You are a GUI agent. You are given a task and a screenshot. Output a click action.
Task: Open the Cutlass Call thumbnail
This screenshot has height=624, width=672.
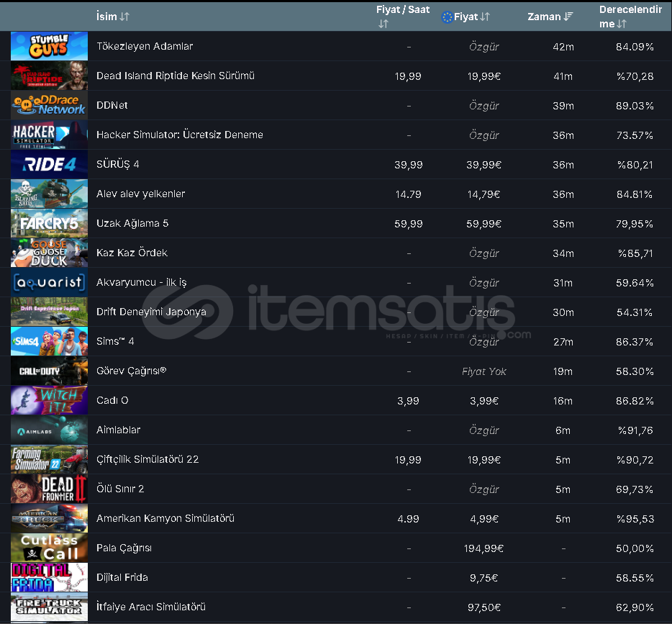[50, 548]
